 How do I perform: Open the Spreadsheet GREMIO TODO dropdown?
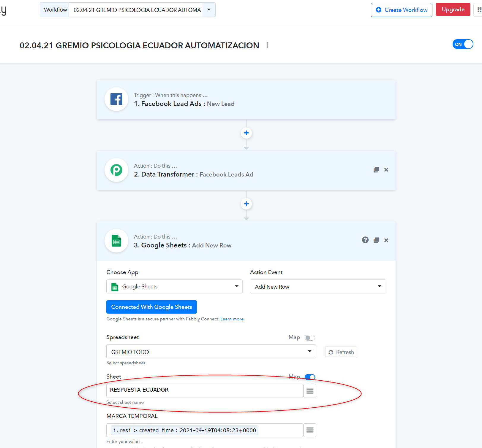point(211,352)
